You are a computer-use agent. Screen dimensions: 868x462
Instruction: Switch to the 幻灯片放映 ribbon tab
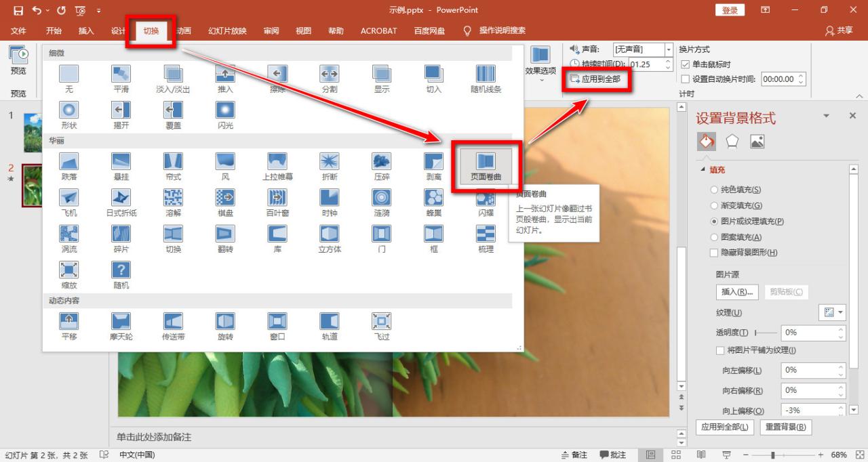[227, 30]
